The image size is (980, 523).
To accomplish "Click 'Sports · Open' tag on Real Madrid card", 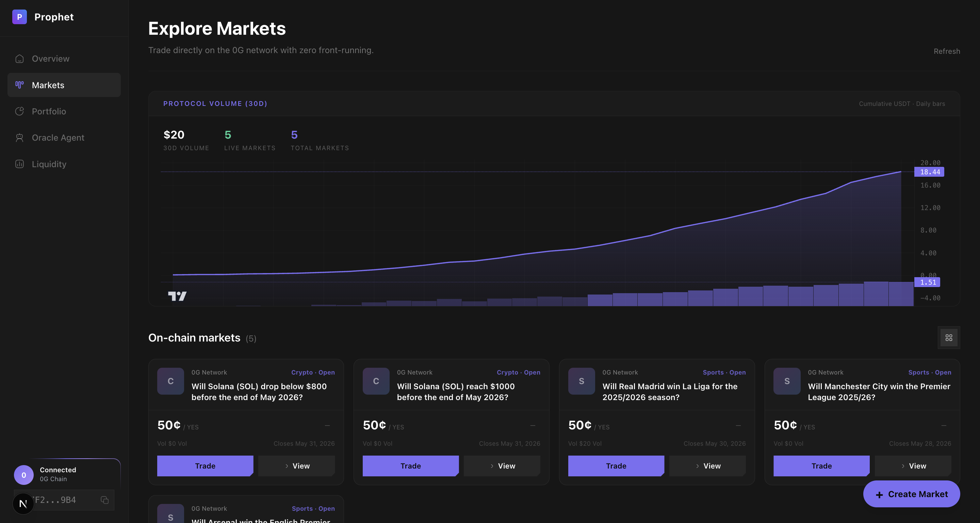I will 724,372.
